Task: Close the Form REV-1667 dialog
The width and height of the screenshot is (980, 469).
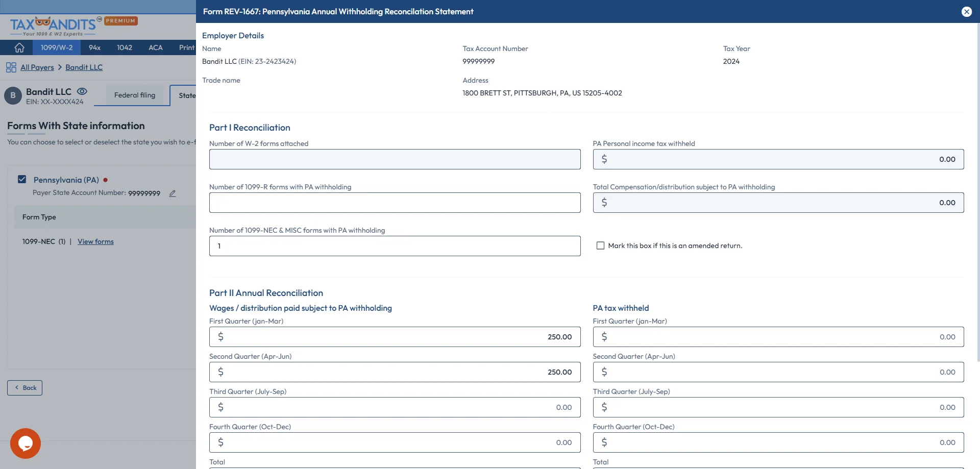Action: click(x=967, y=12)
